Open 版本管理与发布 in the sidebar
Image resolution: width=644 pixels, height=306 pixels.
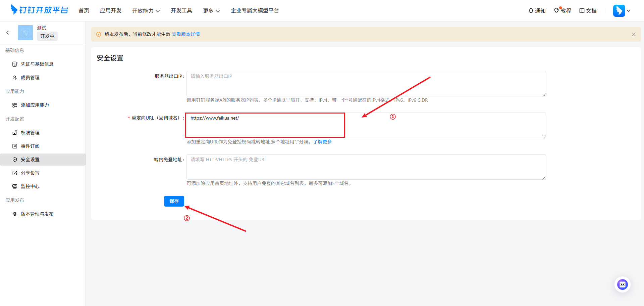pos(37,214)
